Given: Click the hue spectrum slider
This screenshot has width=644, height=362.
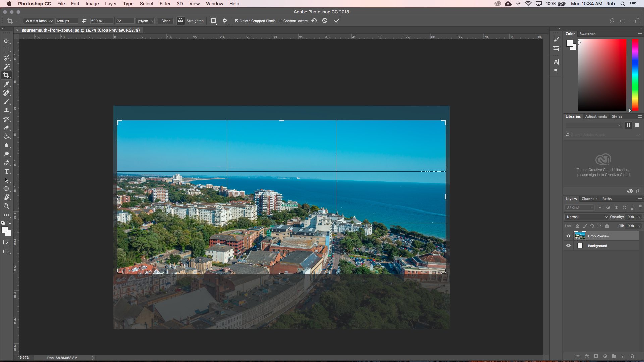Looking at the screenshot, I should pos(635,74).
